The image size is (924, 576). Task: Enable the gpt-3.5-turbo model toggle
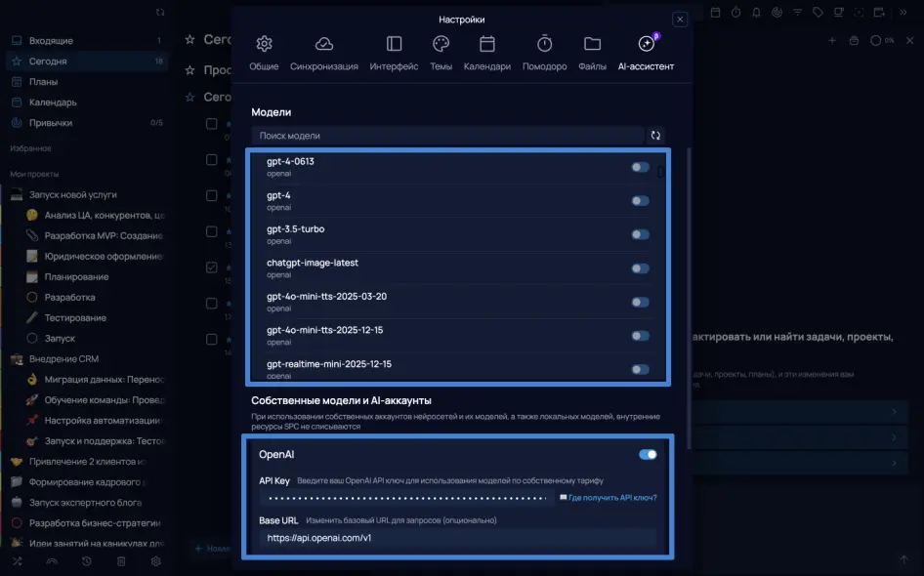pyautogui.click(x=640, y=234)
